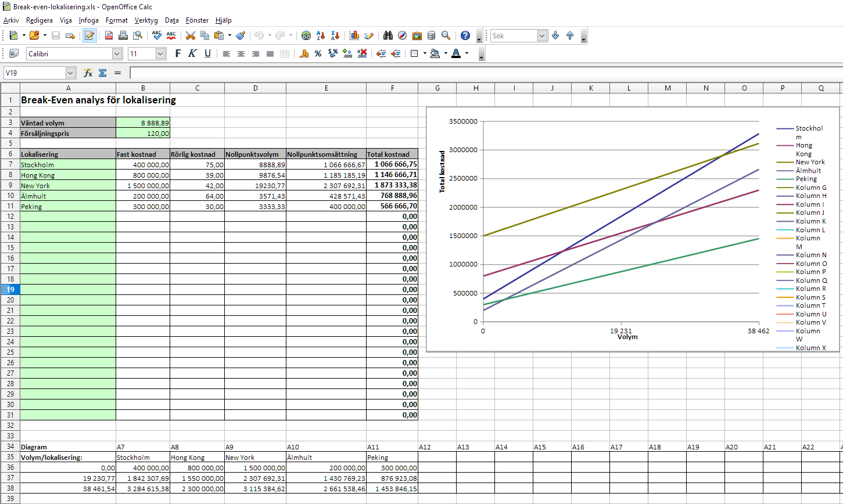843x504 pixels.
Task: Insert Chart icon
Action: pyautogui.click(x=354, y=35)
